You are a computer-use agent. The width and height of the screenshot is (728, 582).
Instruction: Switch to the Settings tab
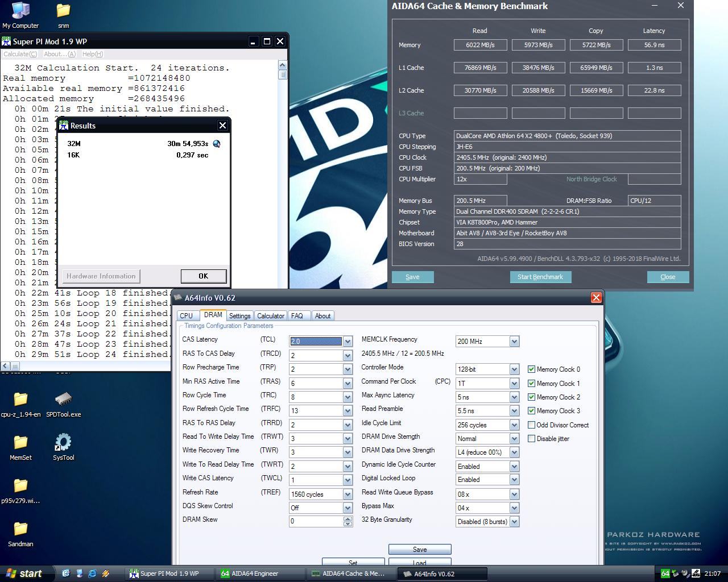tap(239, 316)
